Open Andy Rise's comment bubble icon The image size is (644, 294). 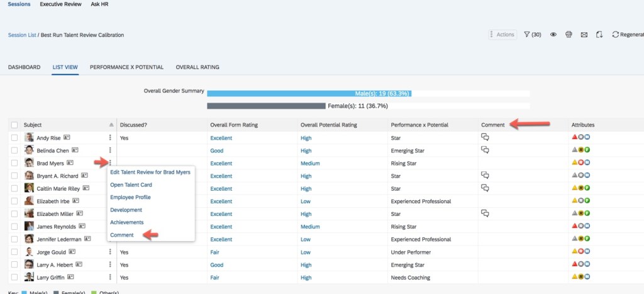pyautogui.click(x=485, y=137)
